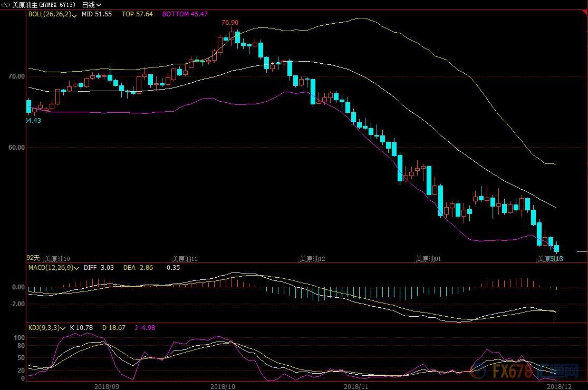Image resolution: width=588 pixels, height=390 pixels.
Task: Select the 美原油12 contract marker
Action: click(312, 259)
